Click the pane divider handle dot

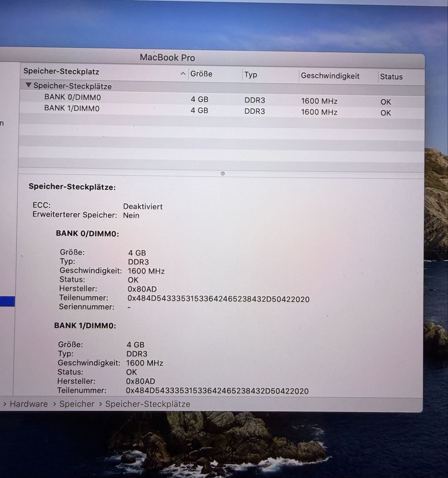click(223, 174)
